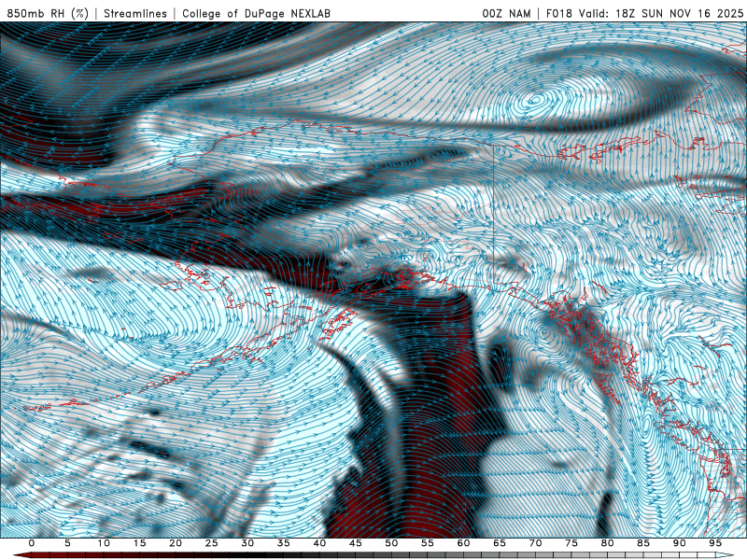Click the "45" value on the RH scale
This screenshot has height=560, width=747.
356,543
